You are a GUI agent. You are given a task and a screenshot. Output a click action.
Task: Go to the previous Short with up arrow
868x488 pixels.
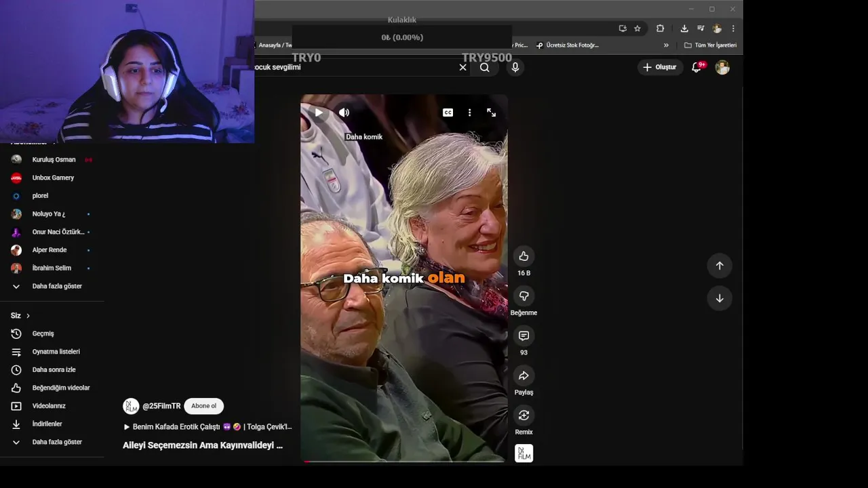pyautogui.click(x=719, y=266)
